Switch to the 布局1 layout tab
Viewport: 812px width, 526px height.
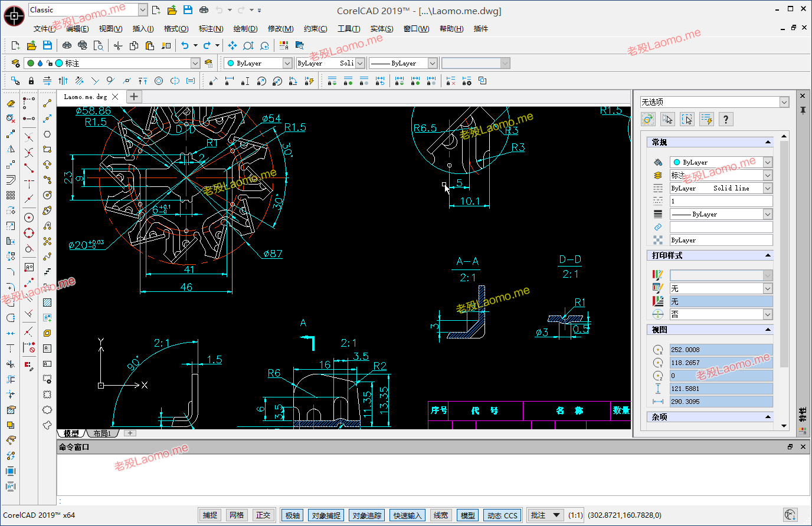pos(102,433)
